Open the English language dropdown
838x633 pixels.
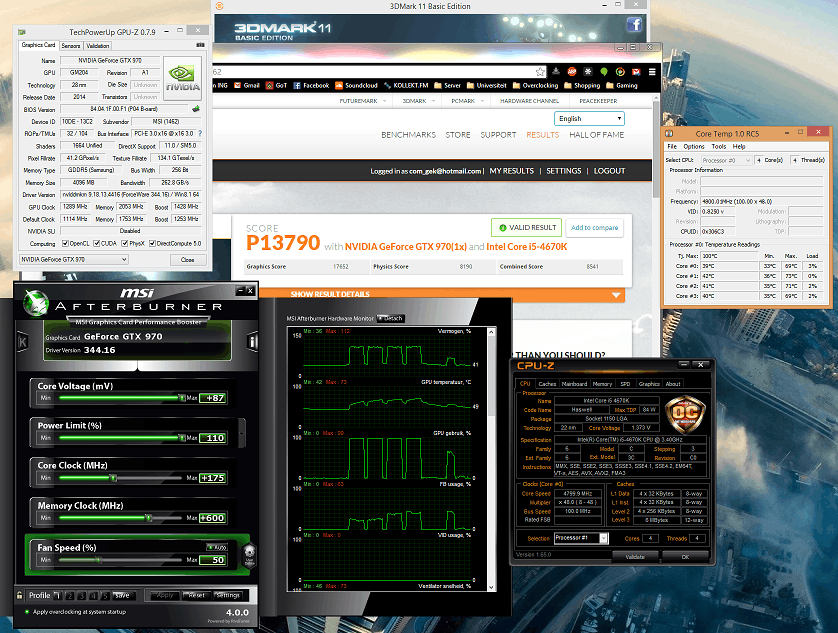click(x=589, y=119)
